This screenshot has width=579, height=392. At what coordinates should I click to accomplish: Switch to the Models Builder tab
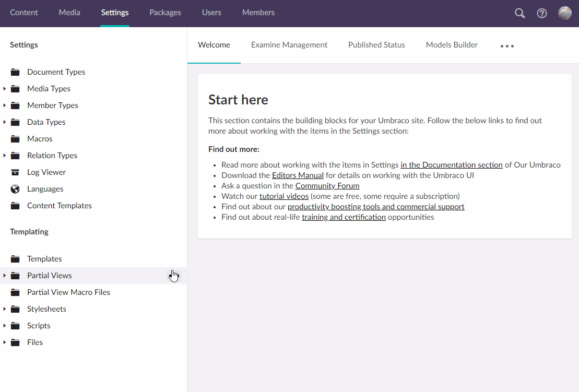pos(452,45)
